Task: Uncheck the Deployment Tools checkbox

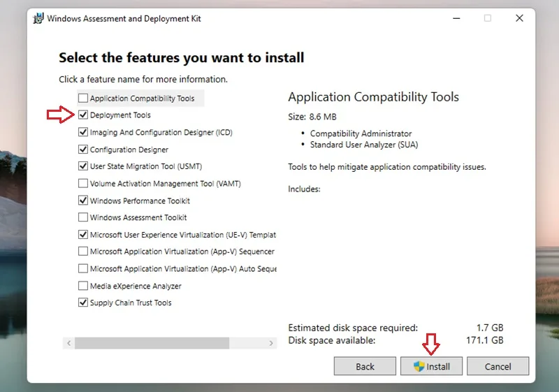Action: point(83,115)
